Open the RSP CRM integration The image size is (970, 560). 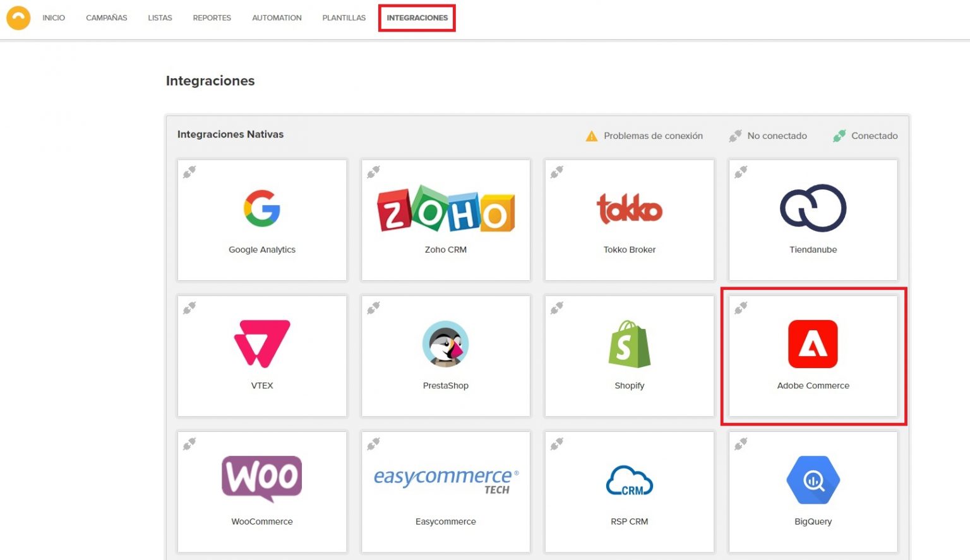[629, 491]
